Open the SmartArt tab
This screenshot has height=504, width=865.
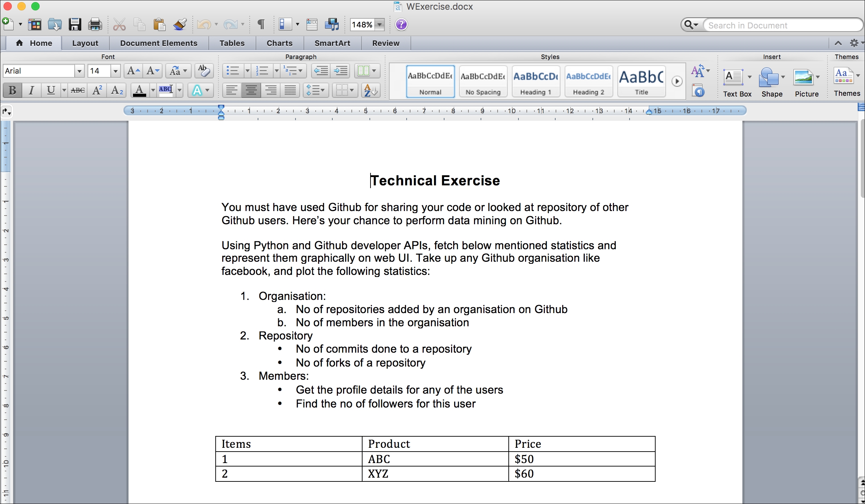(332, 43)
